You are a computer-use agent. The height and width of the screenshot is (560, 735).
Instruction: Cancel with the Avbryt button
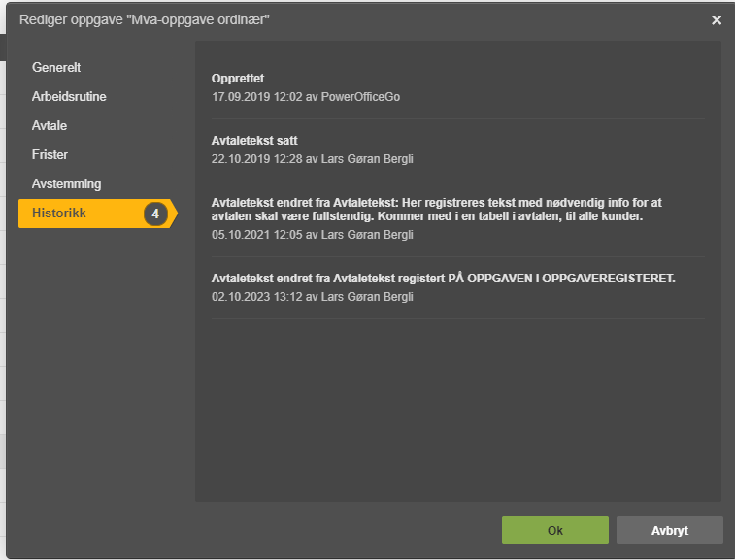669,530
